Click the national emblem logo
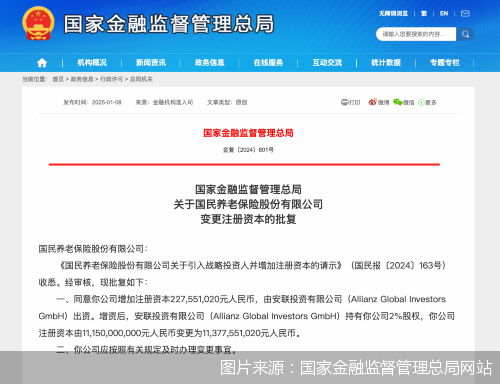Screen dimensions: 500x384 38,23
